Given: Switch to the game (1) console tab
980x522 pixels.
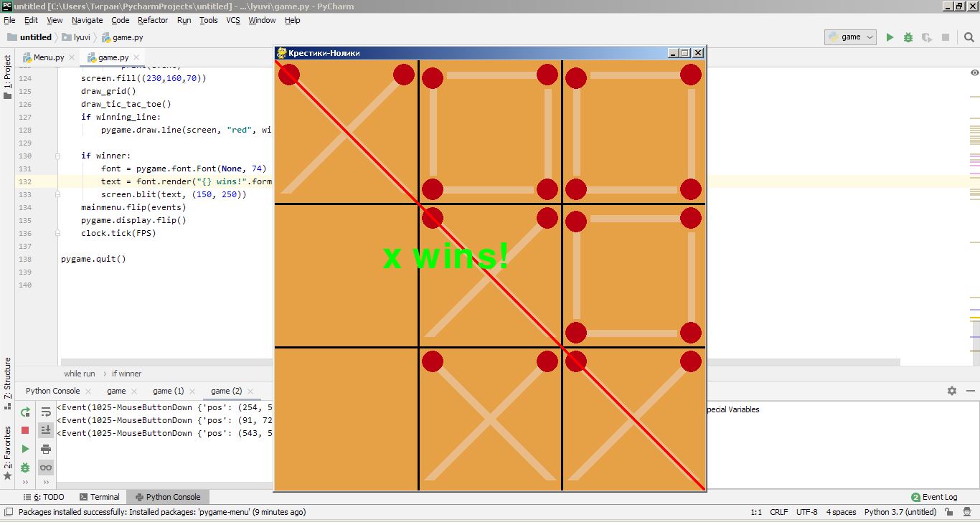Looking at the screenshot, I should click(x=169, y=391).
